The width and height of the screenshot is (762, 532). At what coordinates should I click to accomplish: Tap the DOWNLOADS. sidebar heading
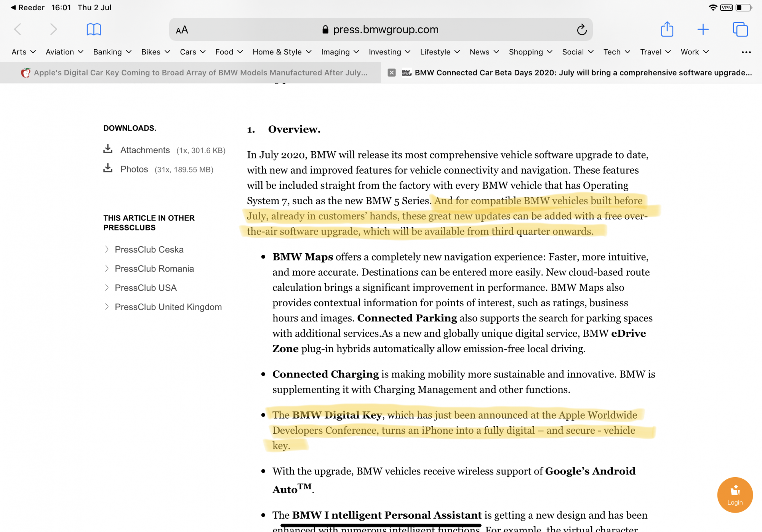[130, 128]
